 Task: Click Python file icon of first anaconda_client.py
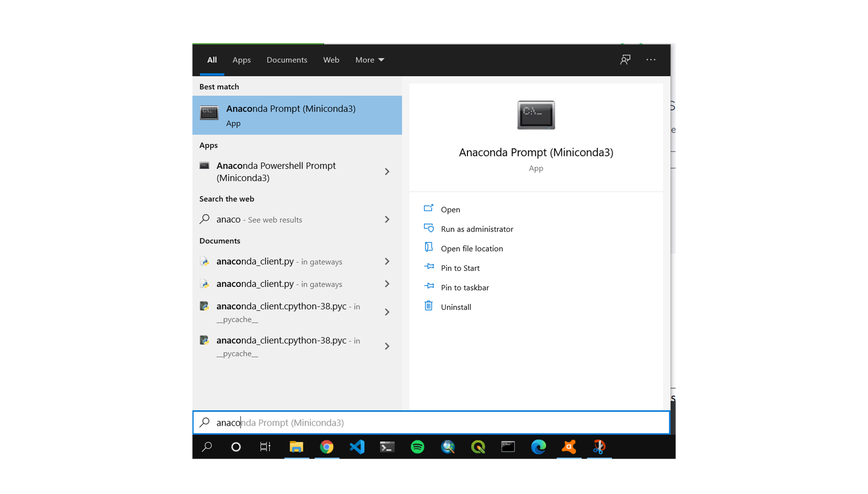pos(204,262)
